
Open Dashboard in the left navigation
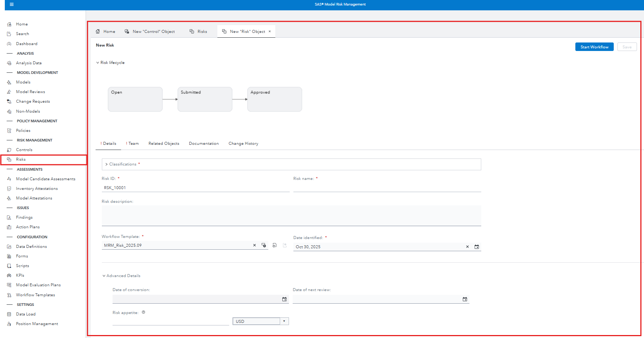tap(27, 44)
